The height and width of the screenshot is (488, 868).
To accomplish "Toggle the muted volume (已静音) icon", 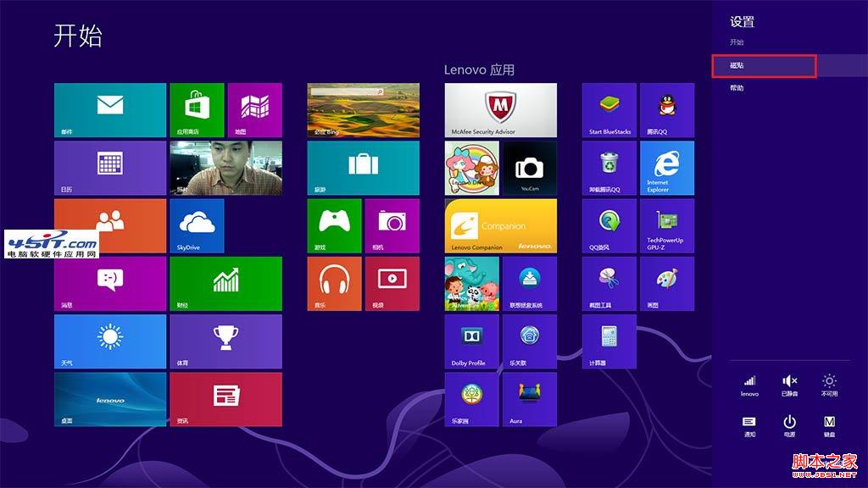I will tap(789, 385).
